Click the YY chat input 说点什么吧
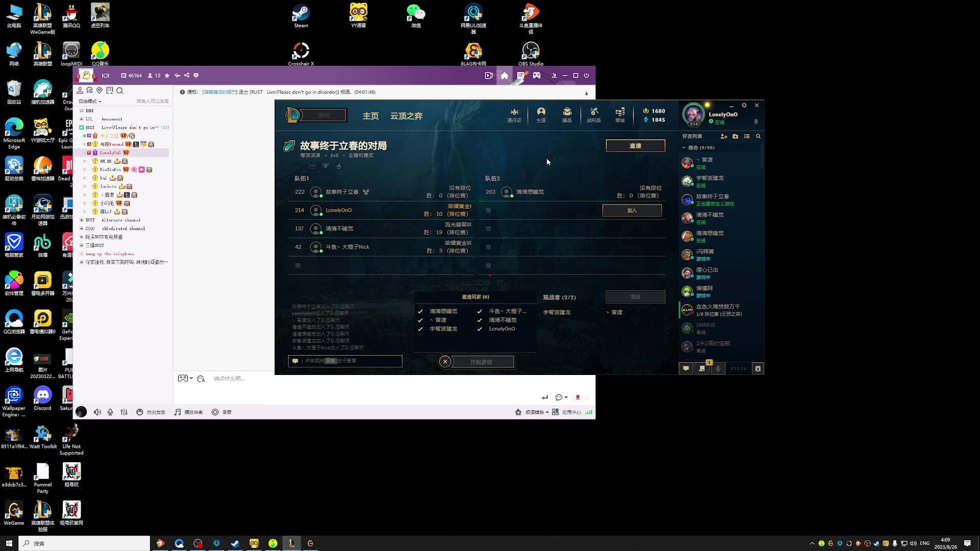This screenshot has width=980, height=551. coord(229,379)
